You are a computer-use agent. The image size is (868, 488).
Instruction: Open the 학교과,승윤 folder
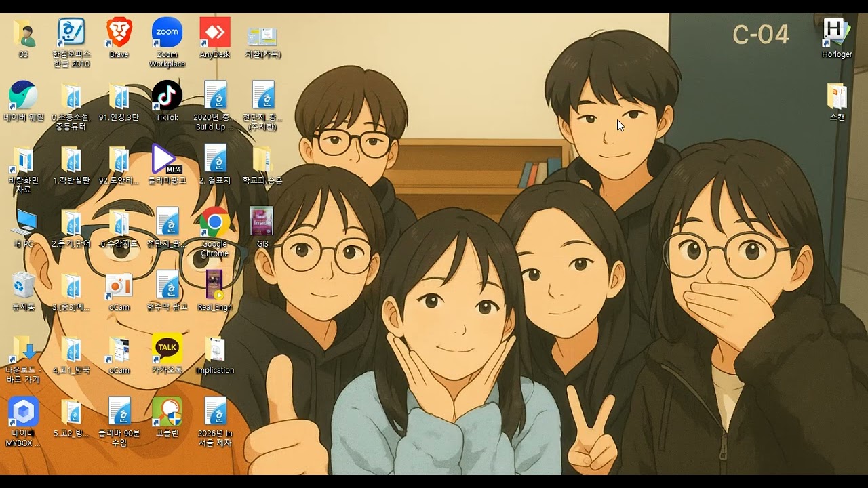[262, 164]
